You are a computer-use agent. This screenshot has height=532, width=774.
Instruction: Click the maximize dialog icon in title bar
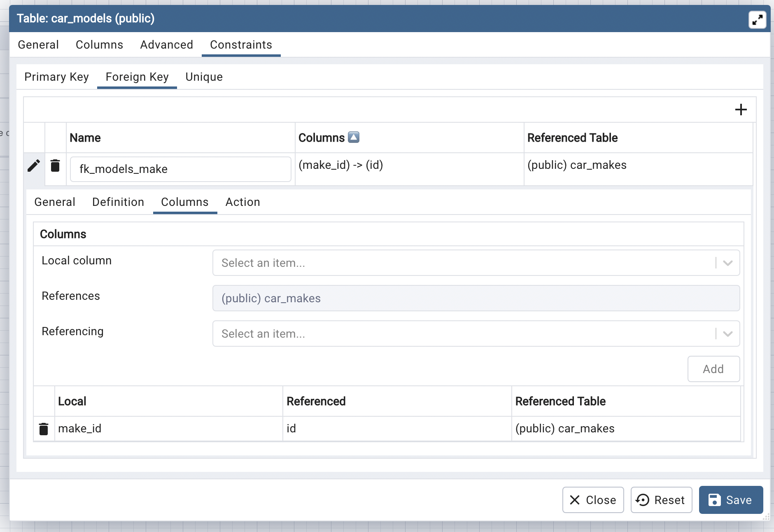click(757, 19)
